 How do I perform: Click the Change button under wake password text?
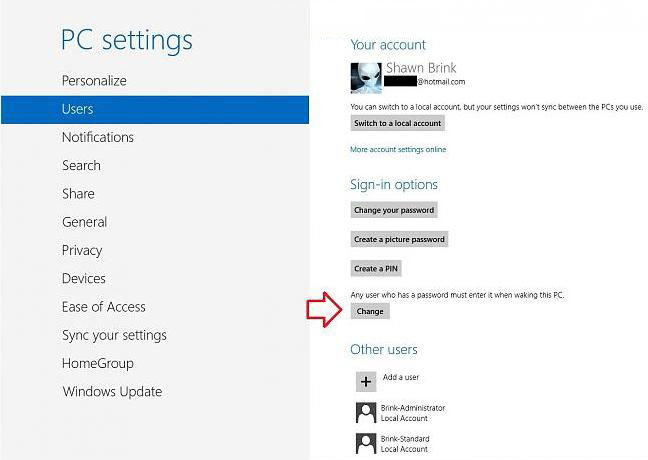click(370, 311)
